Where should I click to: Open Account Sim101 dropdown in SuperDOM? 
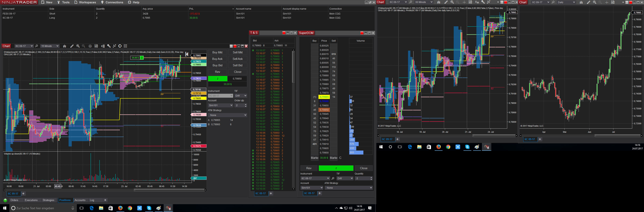click(x=312, y=188)
